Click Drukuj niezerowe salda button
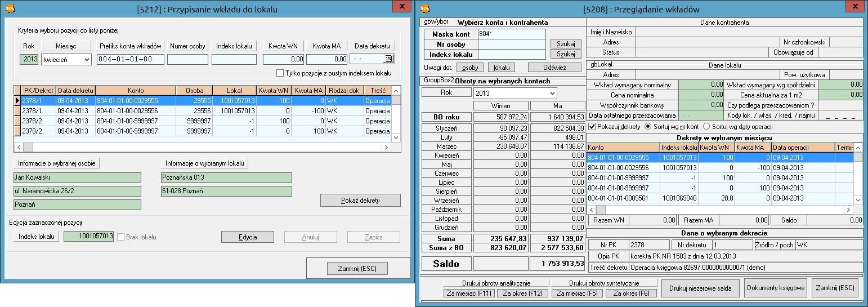Viewport: 868px width, 307px height. [700, 288]
